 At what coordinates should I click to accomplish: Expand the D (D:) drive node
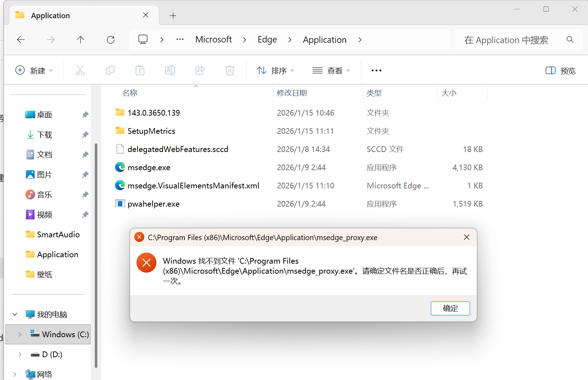point(20,354)
